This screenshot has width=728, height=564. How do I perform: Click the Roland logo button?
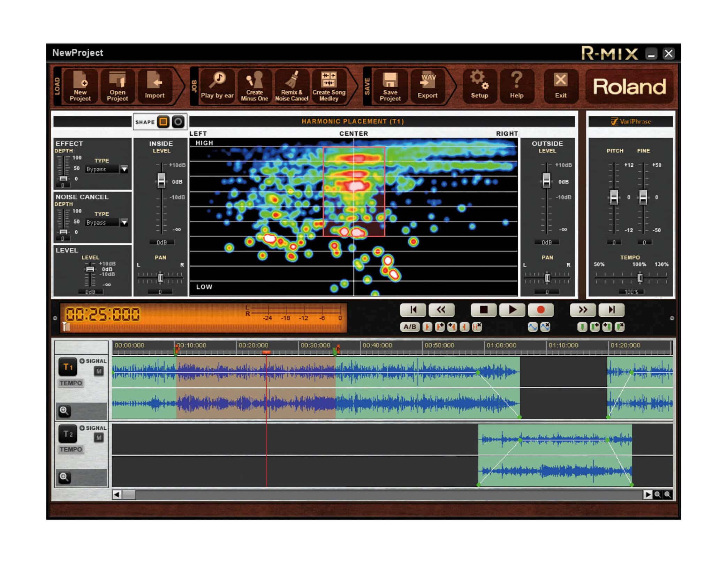(x=630, y=86)
